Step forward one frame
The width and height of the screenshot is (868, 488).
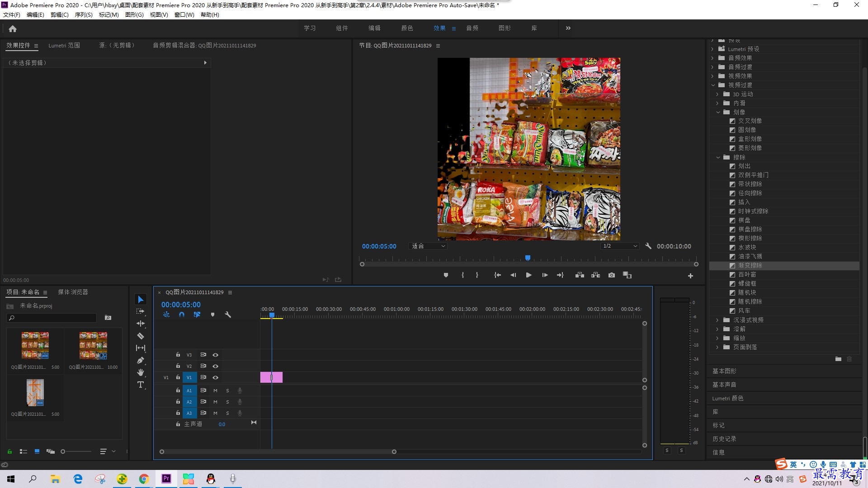pos(545,275)
